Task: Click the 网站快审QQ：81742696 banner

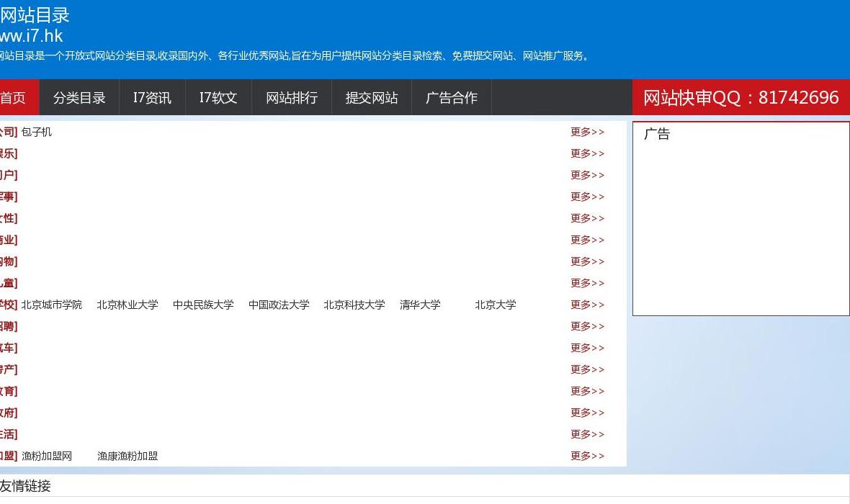Action: click(741, 97)
